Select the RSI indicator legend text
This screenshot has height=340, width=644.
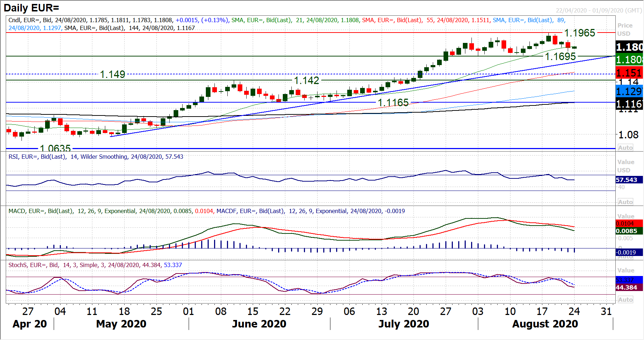pos(96,157)
